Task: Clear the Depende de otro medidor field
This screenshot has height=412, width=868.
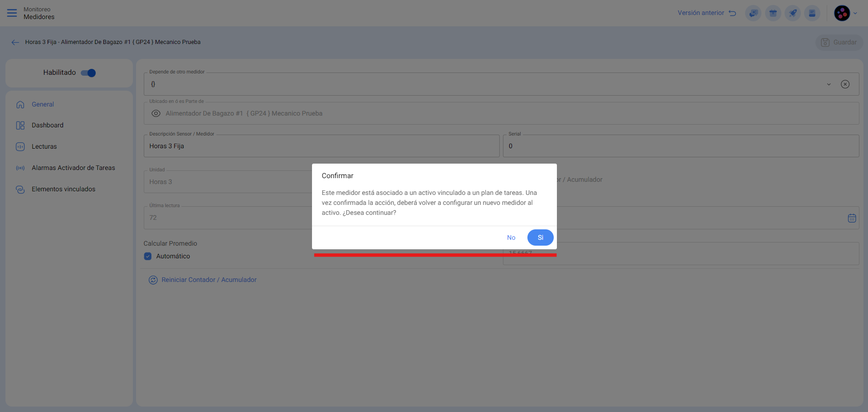Action: [845, 84]
